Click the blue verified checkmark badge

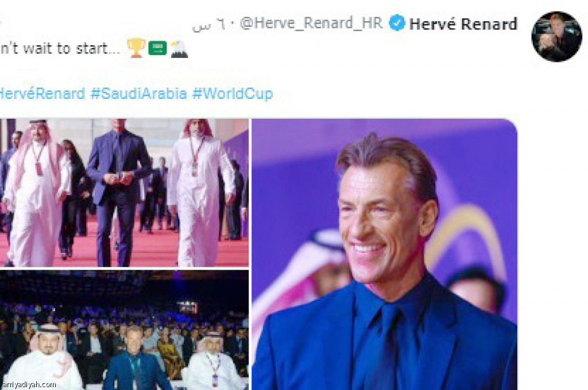pyautogui.click(x=396, y=23)
